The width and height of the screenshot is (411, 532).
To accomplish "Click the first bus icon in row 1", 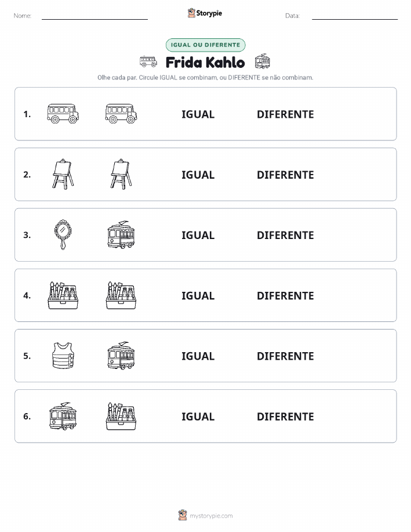I will pyautogui.click(x=63, y=114).
